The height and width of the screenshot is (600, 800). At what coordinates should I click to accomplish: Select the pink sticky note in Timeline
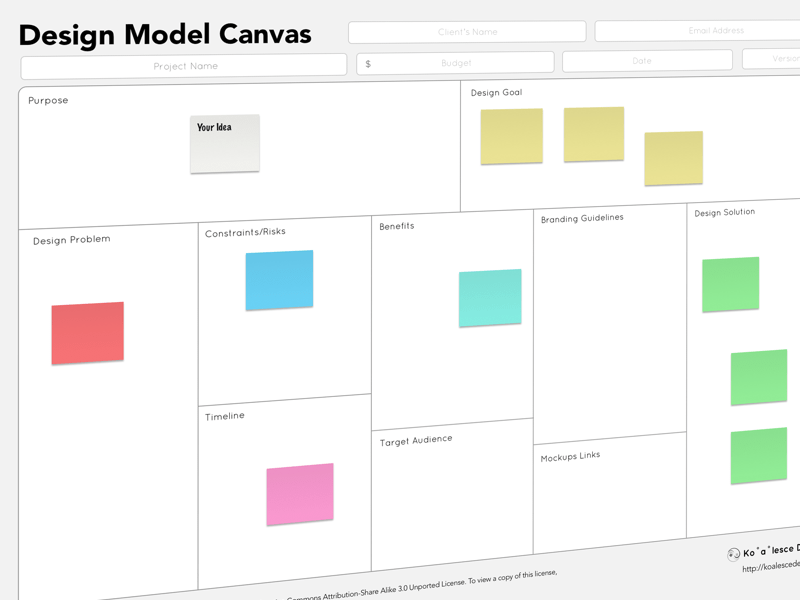[300, 494]
